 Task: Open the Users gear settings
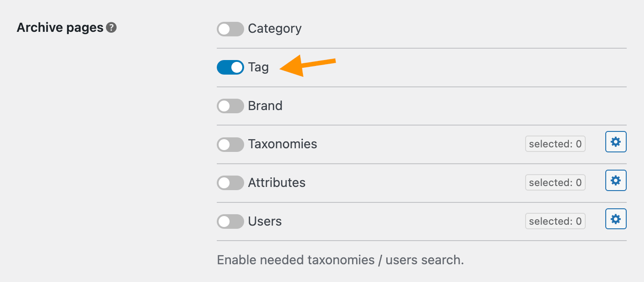click(616, 220)
